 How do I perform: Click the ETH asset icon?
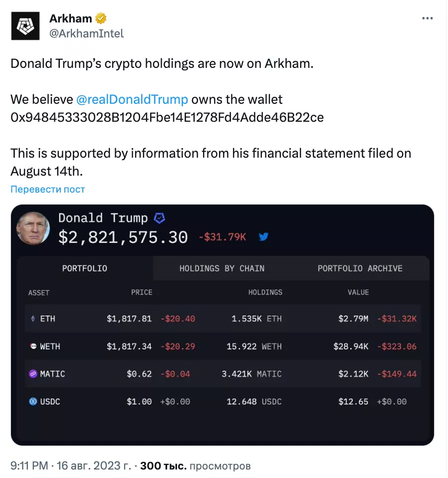pyautogui.click(x=33, y=318)
